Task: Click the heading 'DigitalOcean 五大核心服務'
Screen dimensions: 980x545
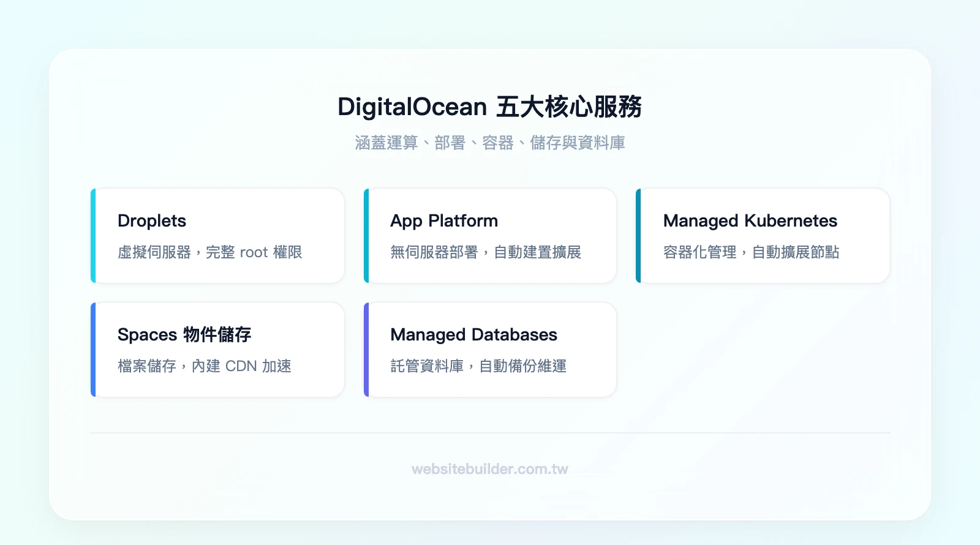Action: click(489, 107)
